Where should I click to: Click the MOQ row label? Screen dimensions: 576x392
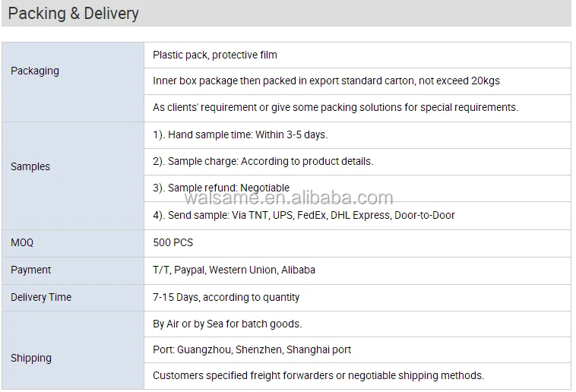(x=22, y=242)
